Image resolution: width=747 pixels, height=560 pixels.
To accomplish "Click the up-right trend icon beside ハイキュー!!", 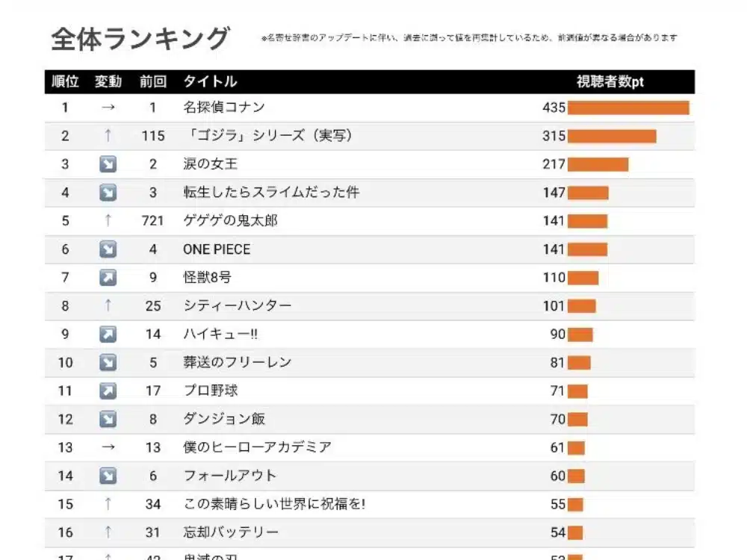I will 108,334.
